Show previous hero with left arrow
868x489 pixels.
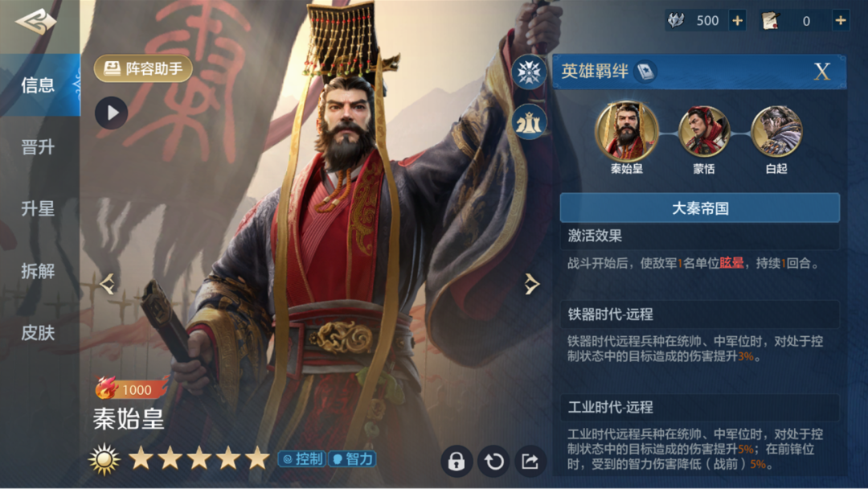108,284
